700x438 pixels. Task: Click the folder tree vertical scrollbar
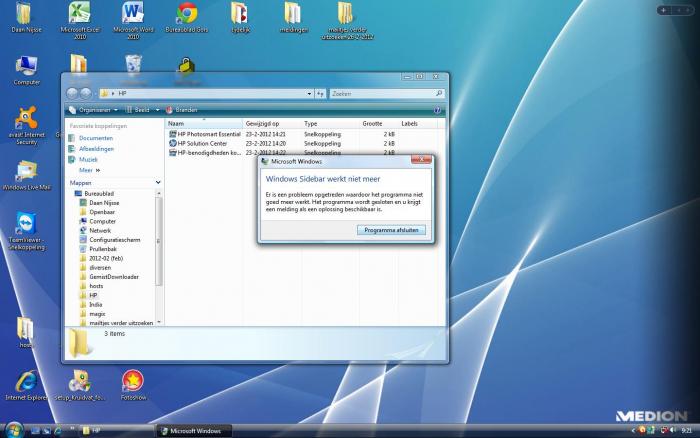point(158,241)
